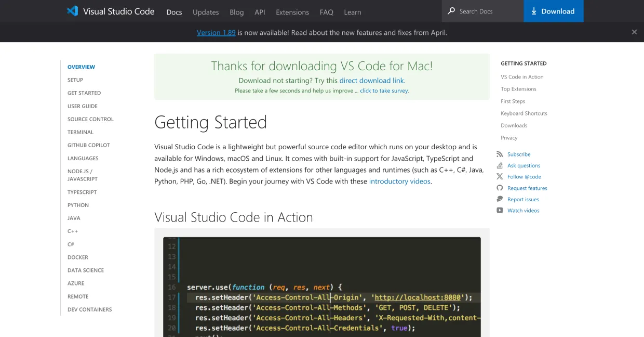The image size is (644, 337).
Task: Expand the TypeScript sidebar section
Action: click(82, 192)
